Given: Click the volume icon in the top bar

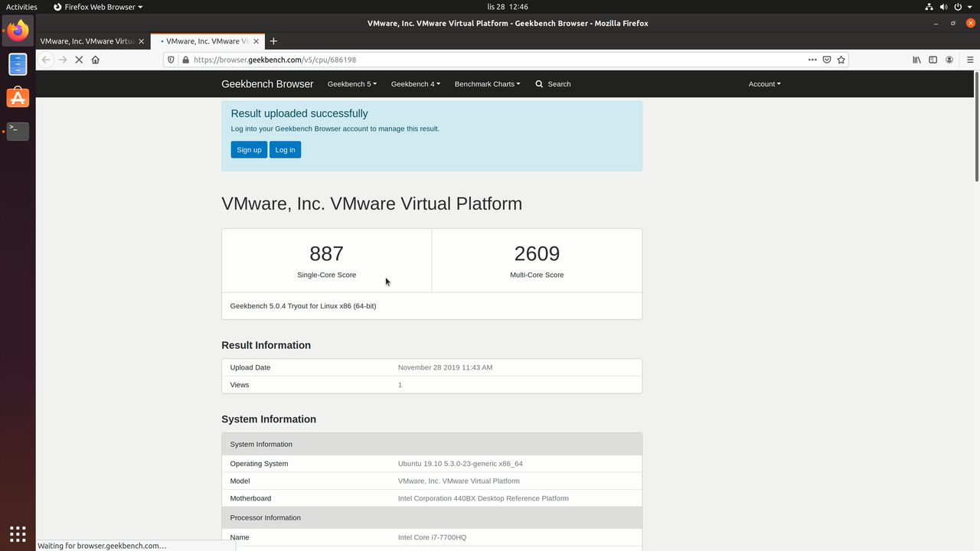Looking at the screenshot, I should 943,7.
